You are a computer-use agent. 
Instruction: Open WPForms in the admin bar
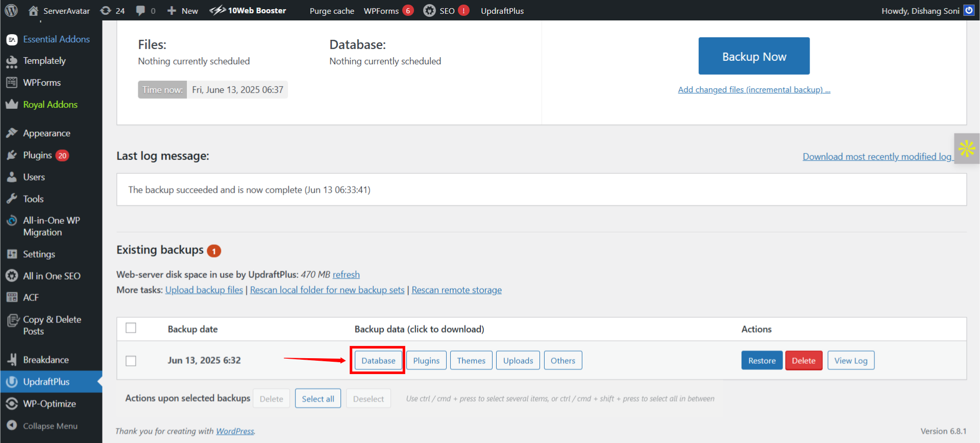click(x=381, y=11)
